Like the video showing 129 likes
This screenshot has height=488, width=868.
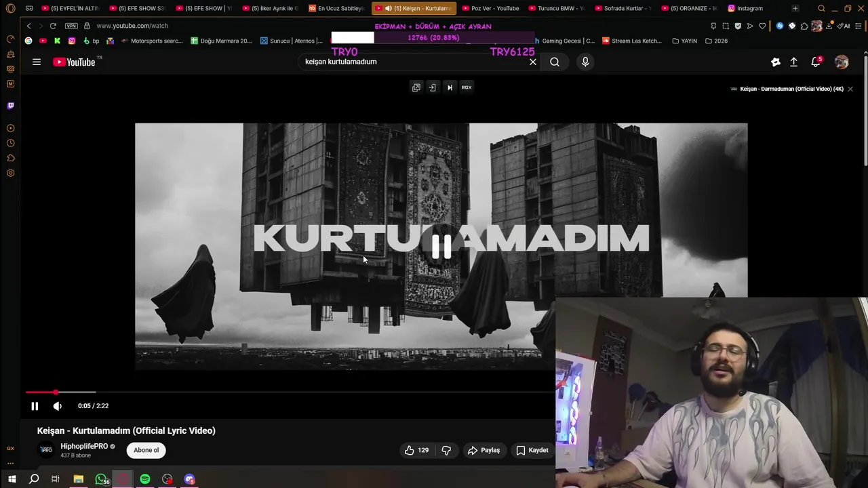point(416,450)
